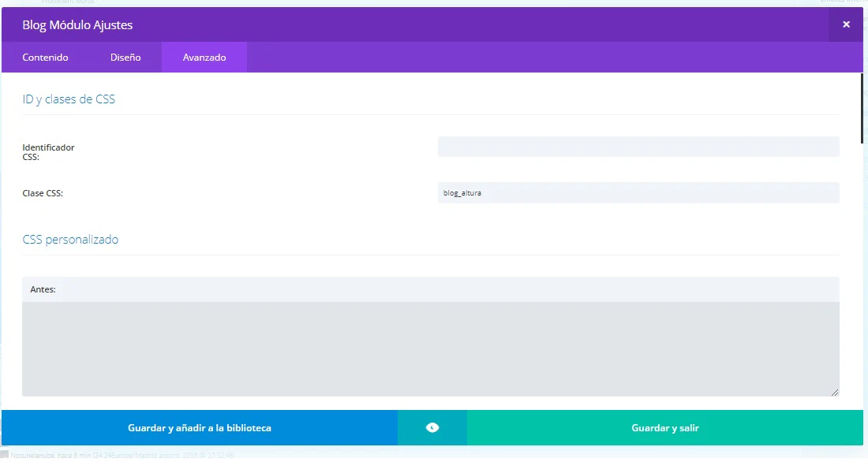This screenshot has height=462, width=868.
Task: Click the eye preview icon
Action: coord(432,428)
